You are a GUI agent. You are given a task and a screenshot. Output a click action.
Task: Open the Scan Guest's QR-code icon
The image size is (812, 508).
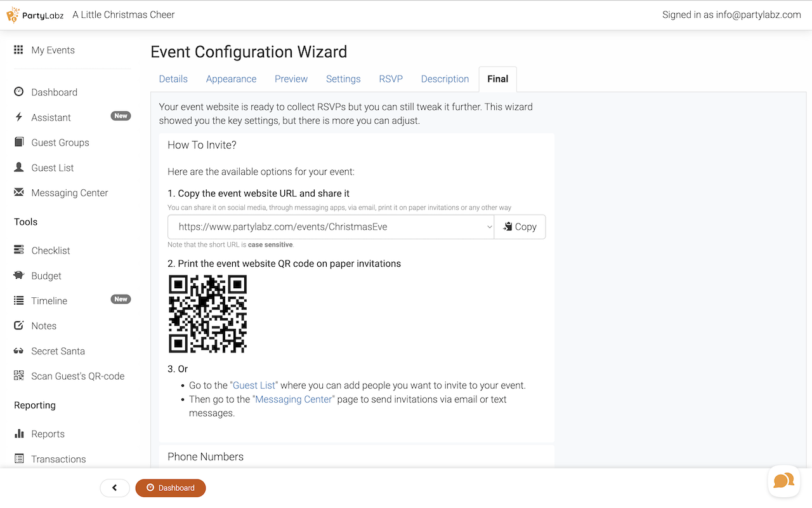coord(19,376)
